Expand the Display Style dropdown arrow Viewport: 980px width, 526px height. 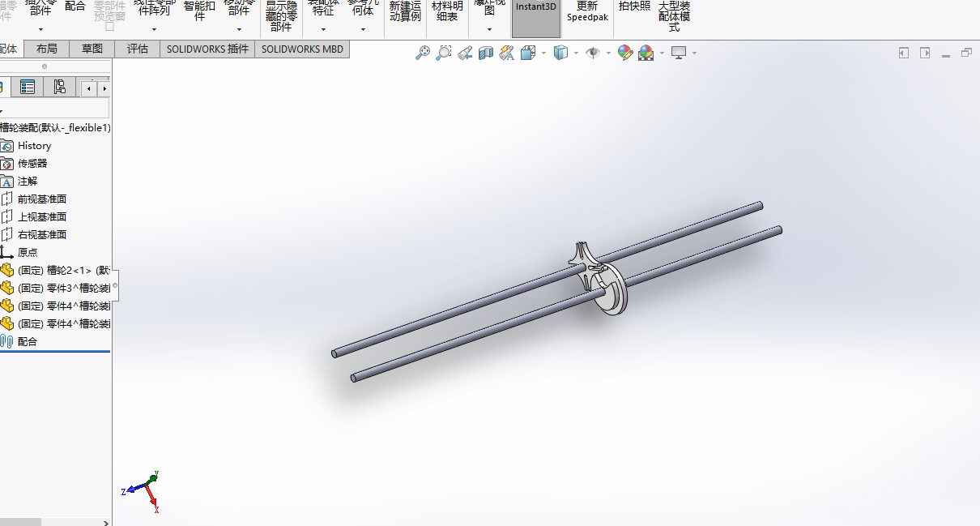click(576, 53)
